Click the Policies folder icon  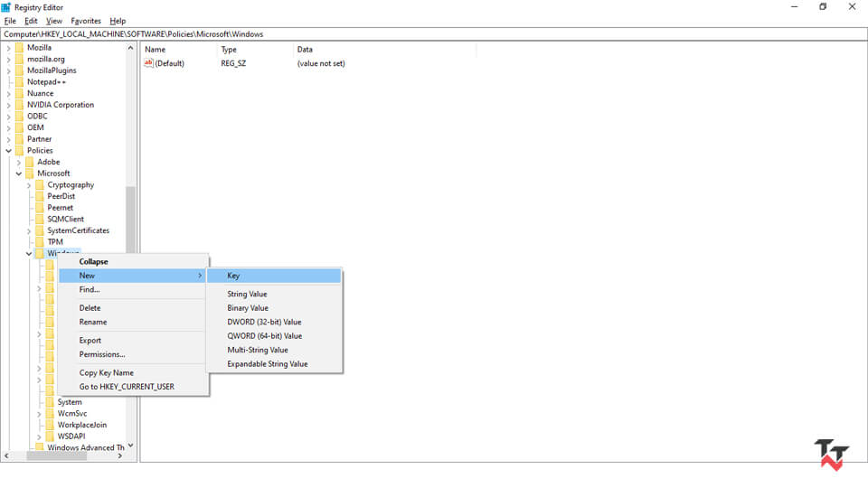coord(19,151)
